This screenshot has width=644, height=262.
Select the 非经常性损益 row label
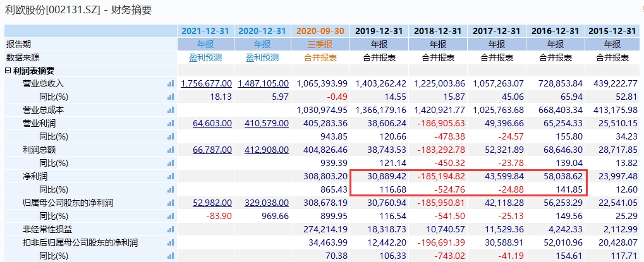[x=47, y=230]
